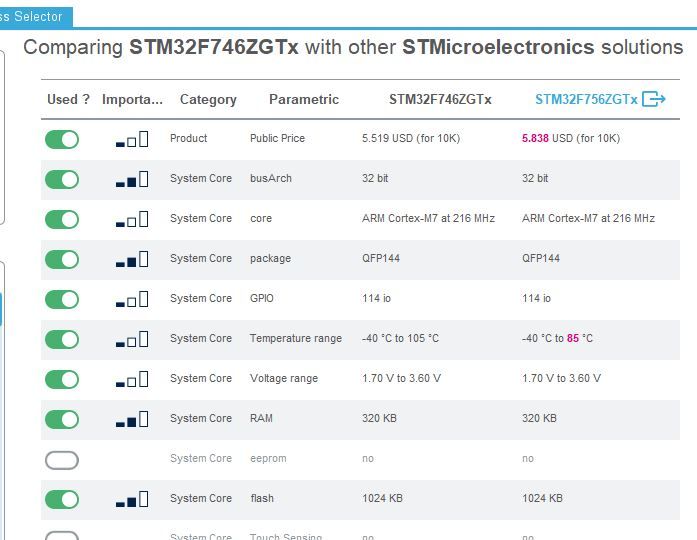Toggle off the Voltage range row
Screen dimensions: 697x540
tap(62, 379)
